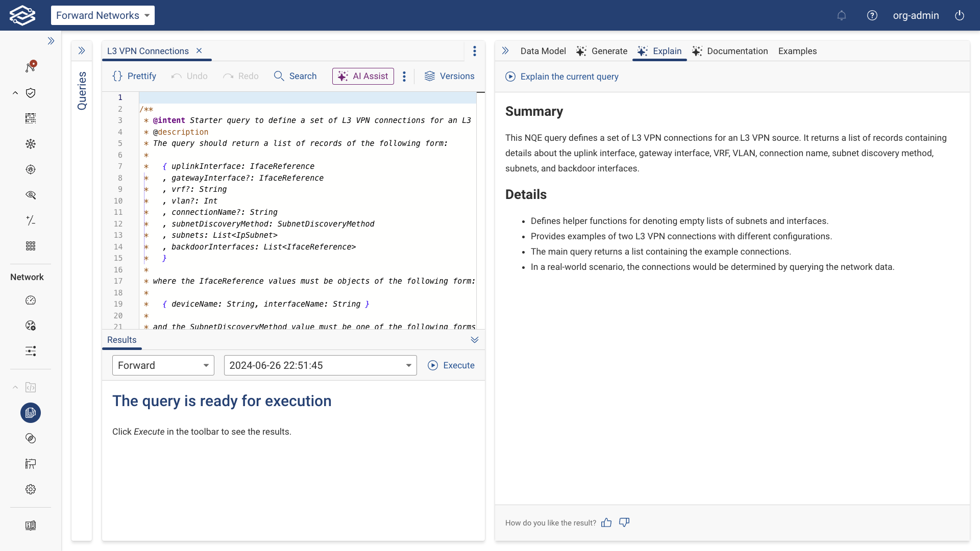
Task: Execute the query
Action: pos(451,365)
